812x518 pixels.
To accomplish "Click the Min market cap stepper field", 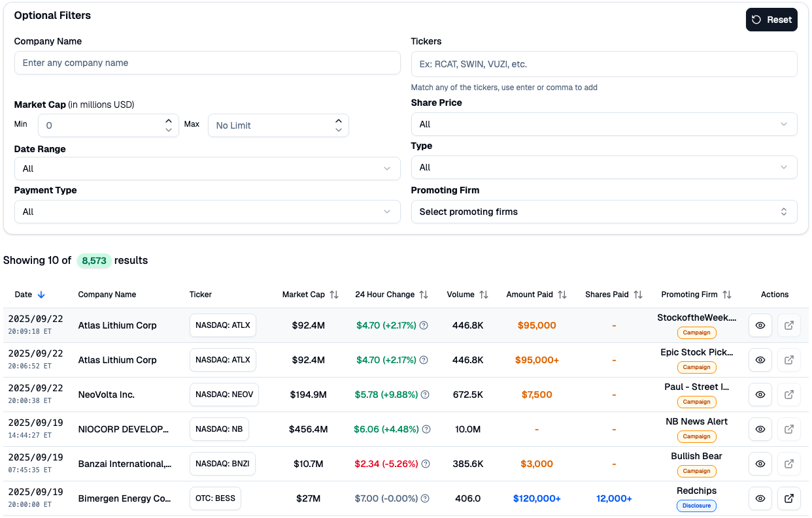I will coord(101,125).
